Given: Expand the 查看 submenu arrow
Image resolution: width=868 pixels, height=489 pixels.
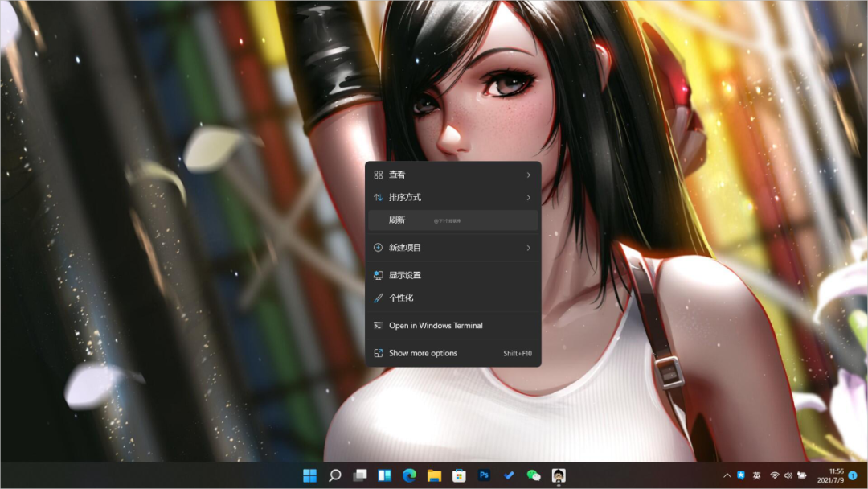Looking at the screenshot, I should tap(528, 175).
